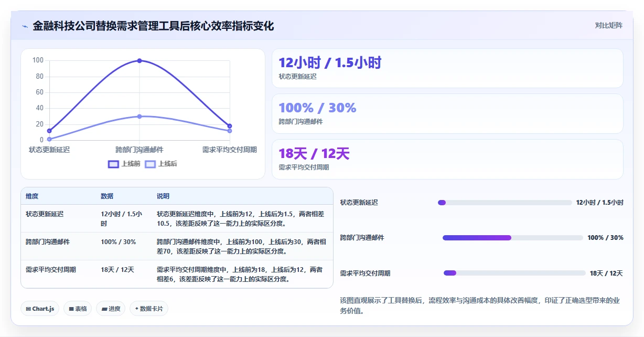This screenshot has height=337, width=644.
Task: Click the icon inside the 数据卡片 chip
Action: [137, 309]
